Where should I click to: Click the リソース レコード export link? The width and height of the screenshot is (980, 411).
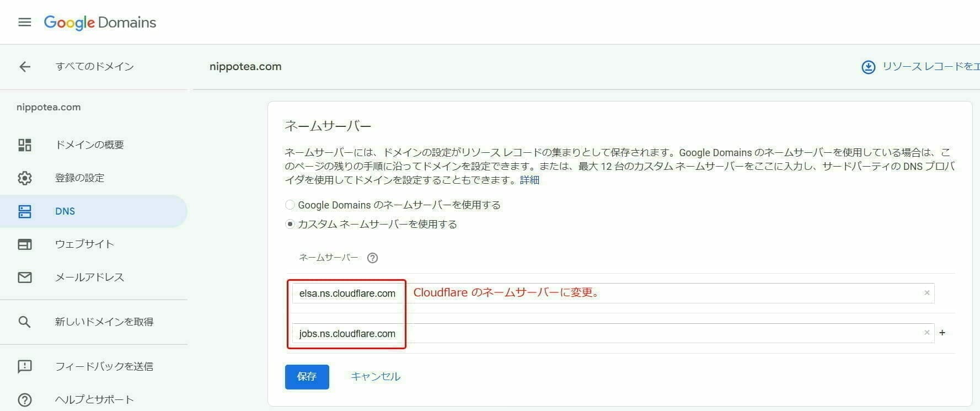931,67
